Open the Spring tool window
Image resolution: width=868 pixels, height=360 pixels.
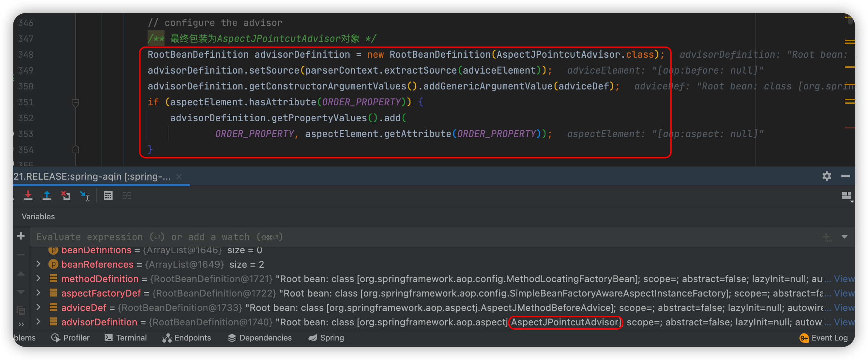(x=326, y=338)
